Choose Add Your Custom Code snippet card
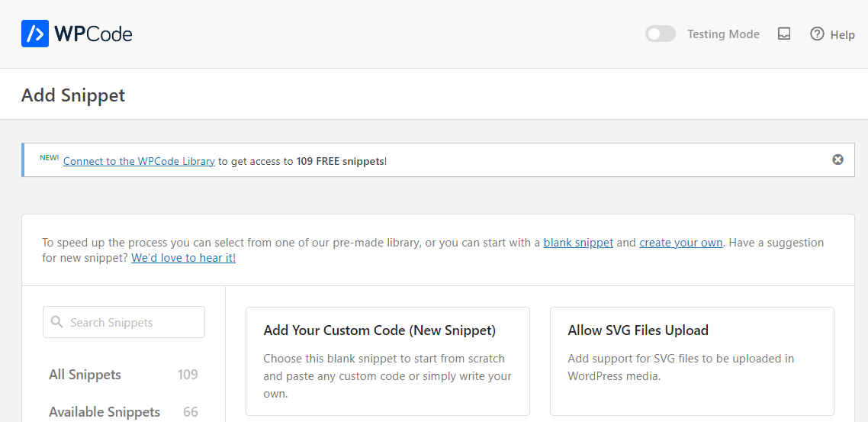The image size is (868, 422). [x=387, y=361]
